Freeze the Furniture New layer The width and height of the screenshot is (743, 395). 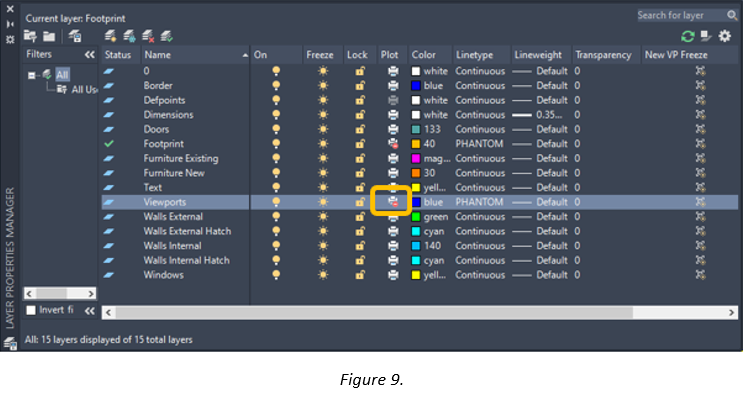323,173
